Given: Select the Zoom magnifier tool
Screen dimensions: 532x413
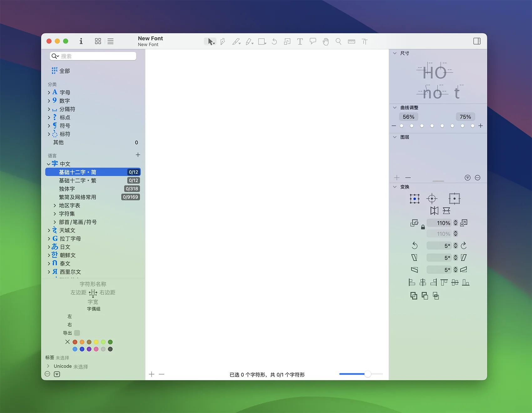Looking at the screenshot, I should pyautogui.click(x=338, y=41).
